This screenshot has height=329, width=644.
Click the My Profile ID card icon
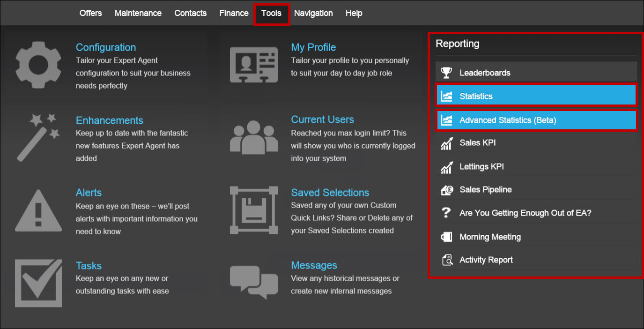click(x=253, y=65)
